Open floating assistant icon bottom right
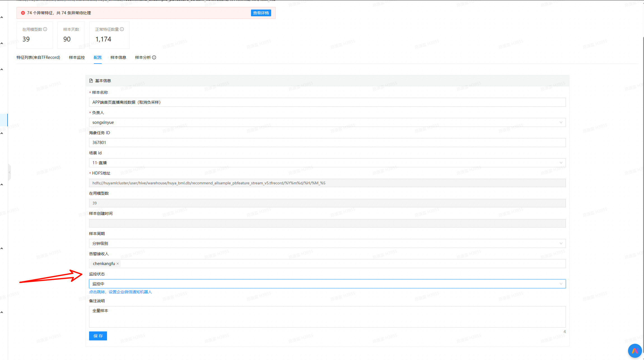This screenshot has width=644, height=360. [634, 350]
